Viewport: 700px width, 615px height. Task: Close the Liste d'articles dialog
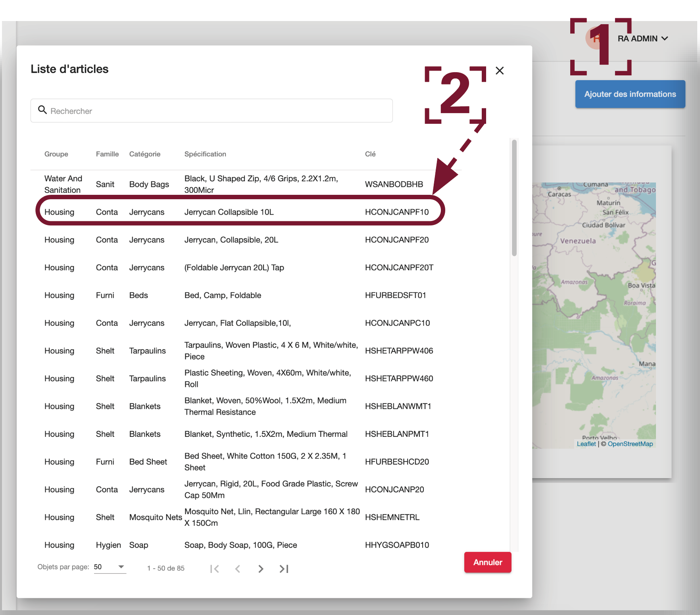[500, 71]
